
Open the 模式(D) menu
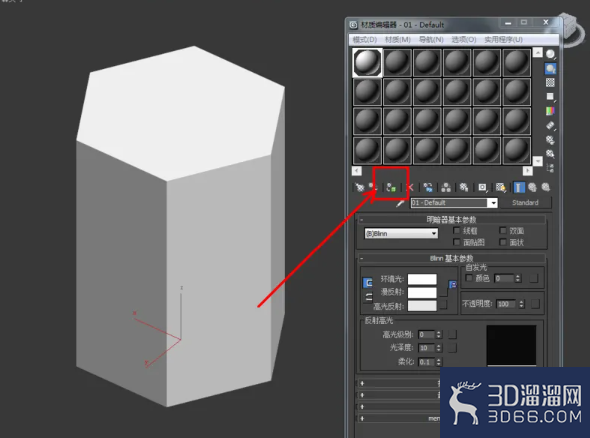click(x=365, y=40)
